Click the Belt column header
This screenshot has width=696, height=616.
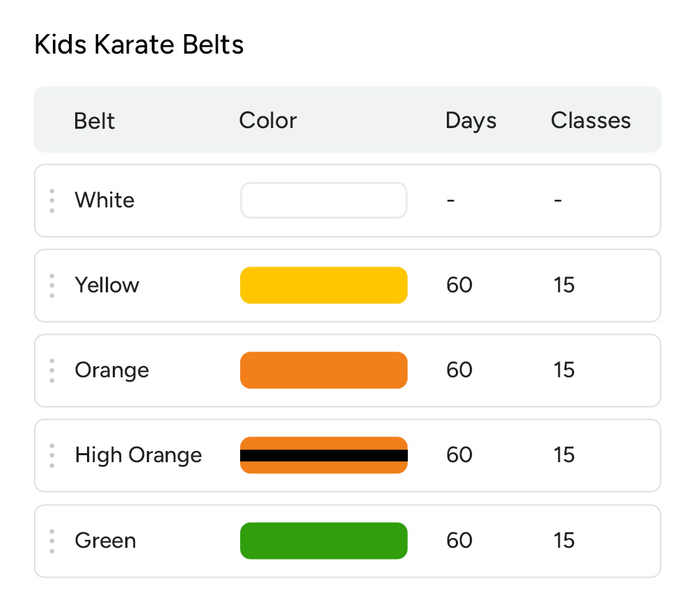tap(95, 121)
